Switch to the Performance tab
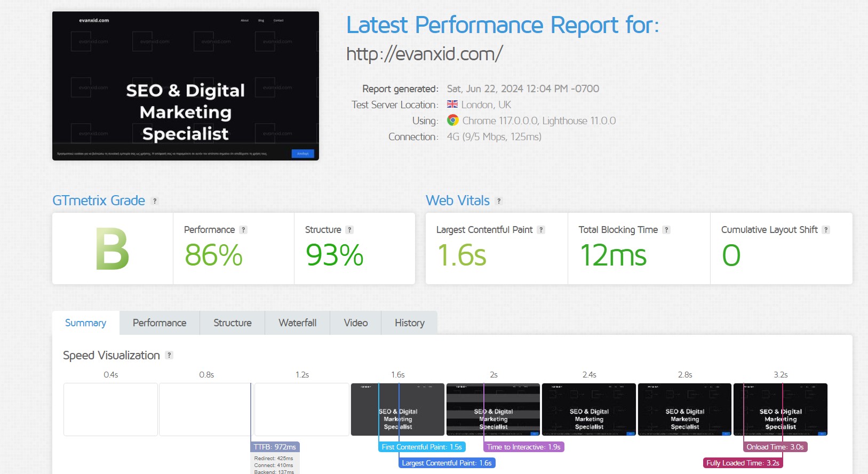Image resolution: width=868 pixels, height=474 pixels. coord(160,323)
